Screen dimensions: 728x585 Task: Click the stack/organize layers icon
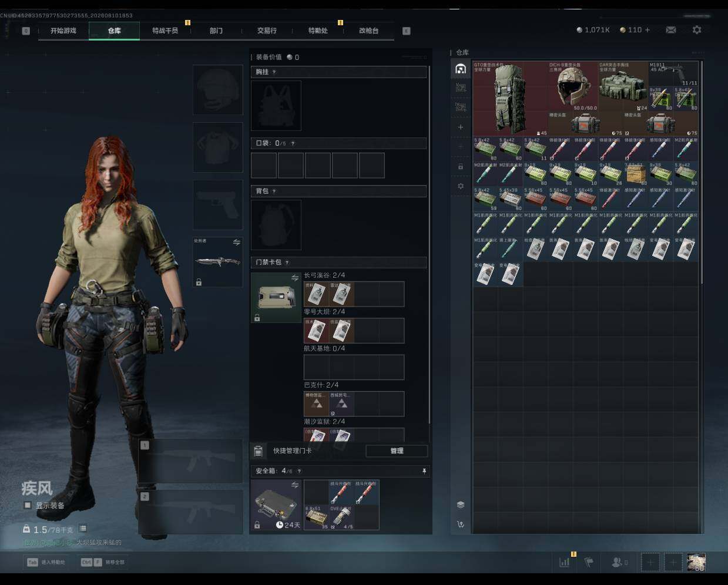(461, 505)
